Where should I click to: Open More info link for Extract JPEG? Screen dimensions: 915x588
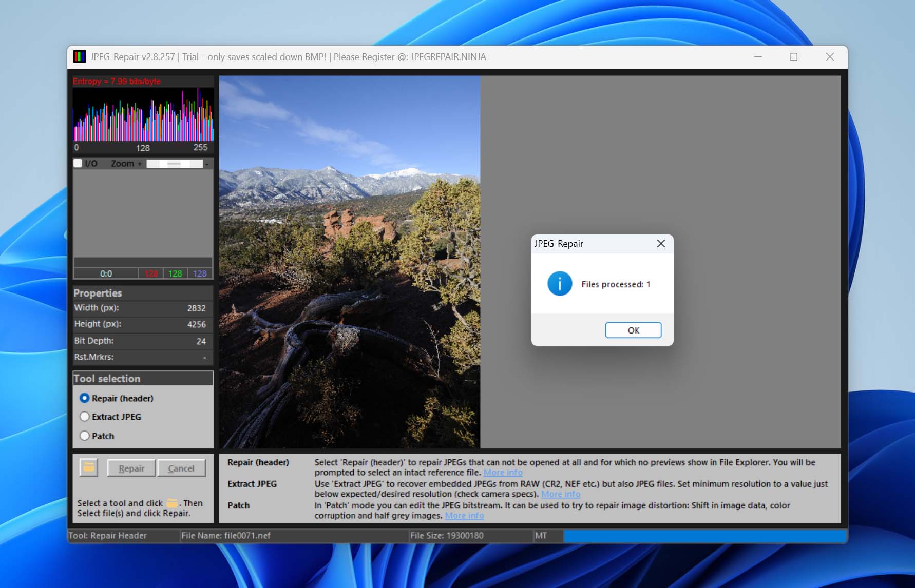560,494
